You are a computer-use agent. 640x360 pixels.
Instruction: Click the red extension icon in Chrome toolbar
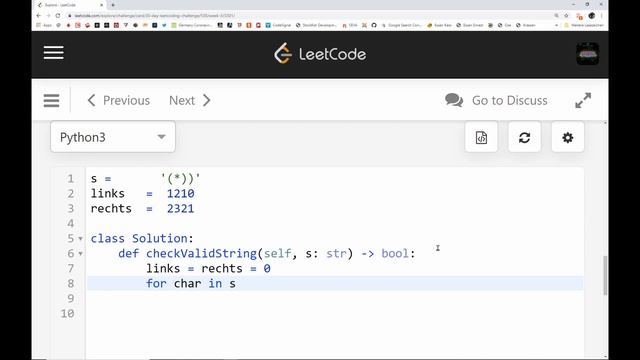[x=579, y=16]
